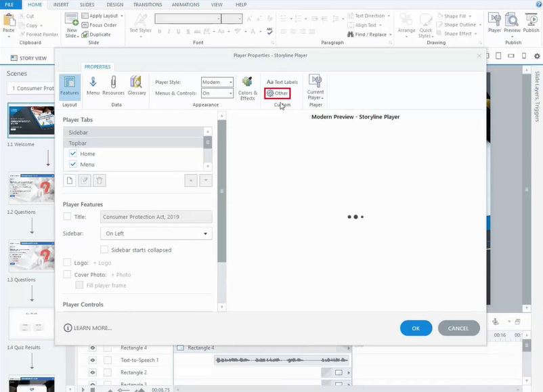
Task: Open the Arrange drawing tool
Action: coord(406,25)
